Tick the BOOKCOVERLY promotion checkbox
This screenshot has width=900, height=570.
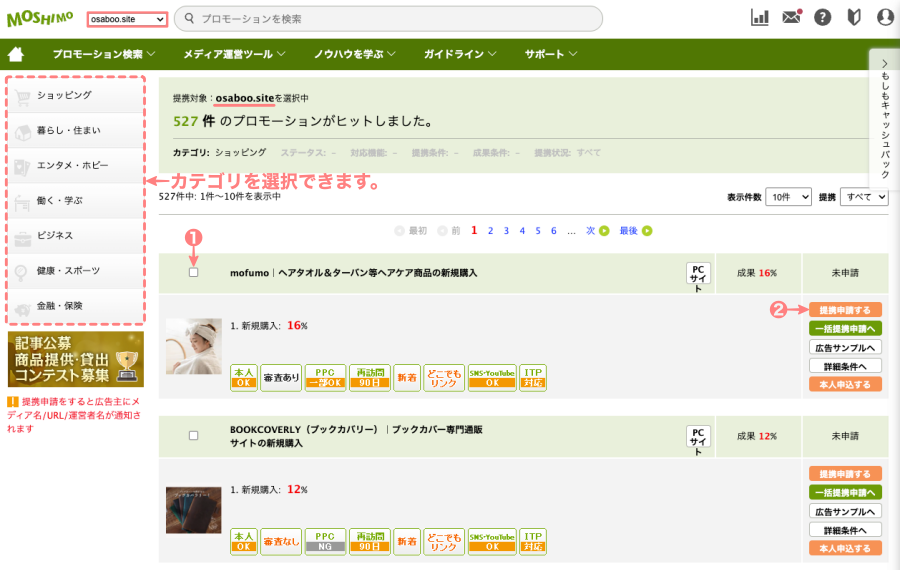193,436
